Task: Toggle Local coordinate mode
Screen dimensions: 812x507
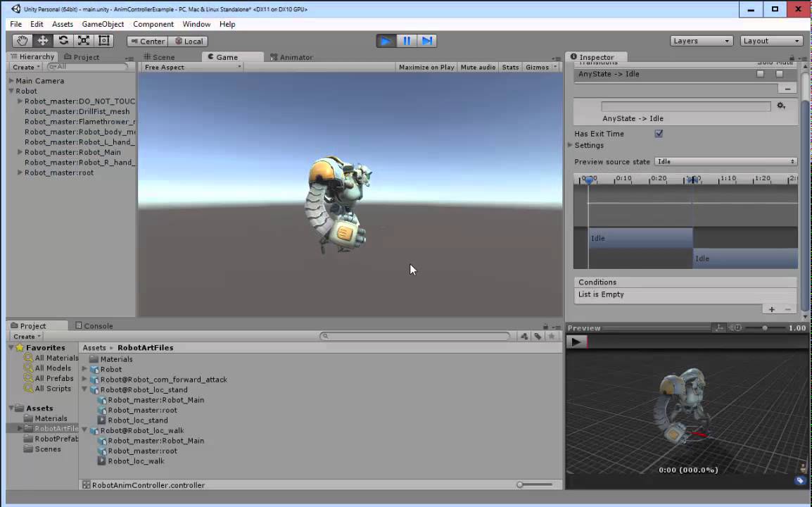Action: (188, 41)
